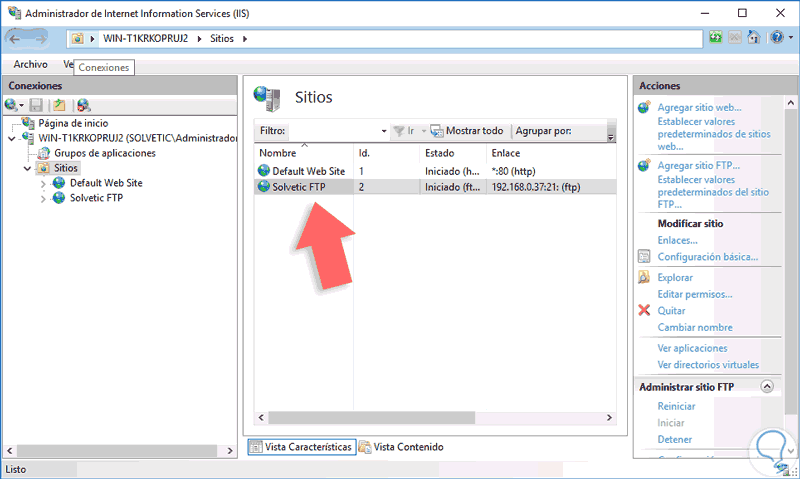Viewport: 800px width, 479px height.
Task: Open the Enlaces link
Action: [677, 240]
